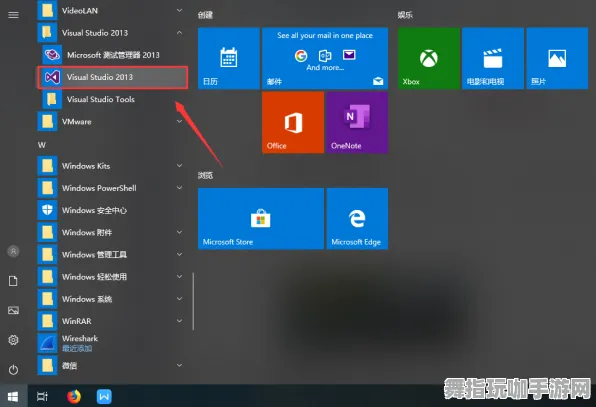Open the Windows 系统 folder
Screen dimensions: 596x407
[113, 299]
